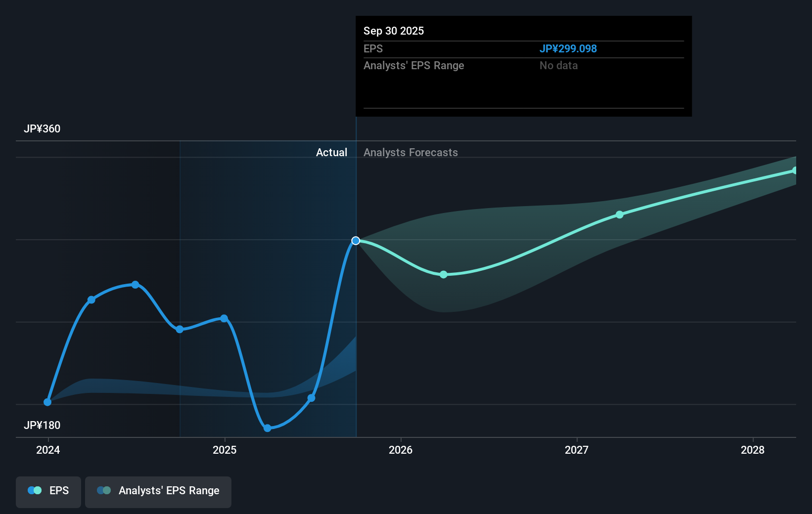Image resolution: width=812 pixels, height=514 pixels.
Task: Click the teal Analysts' EPS Range dots icon
Action: tap(103, 490)
